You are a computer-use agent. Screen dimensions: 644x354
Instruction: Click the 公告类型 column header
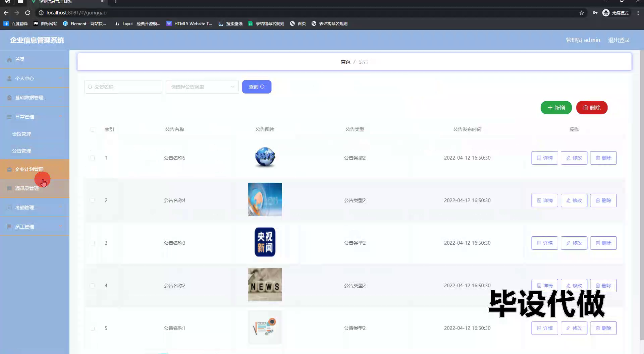click(x=355, y=129)
